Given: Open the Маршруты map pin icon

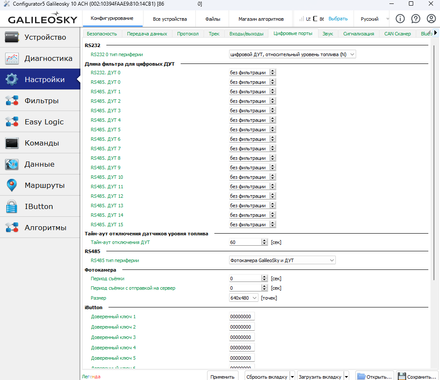Looking at the screenshot, I should point(12,185).
